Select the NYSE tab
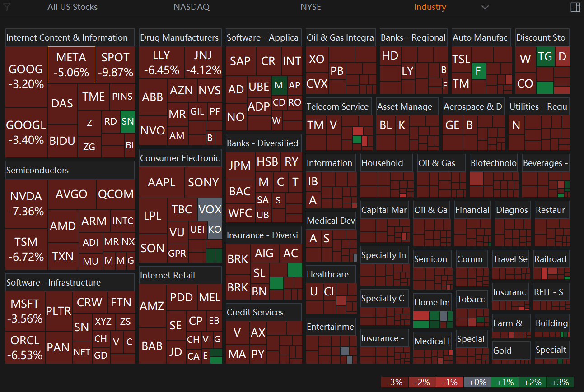The image size is (584, 392). pos(310,7)
